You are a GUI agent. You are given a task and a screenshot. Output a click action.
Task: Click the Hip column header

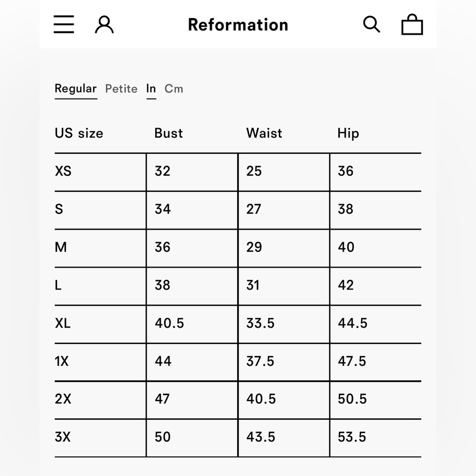[348, 133]
